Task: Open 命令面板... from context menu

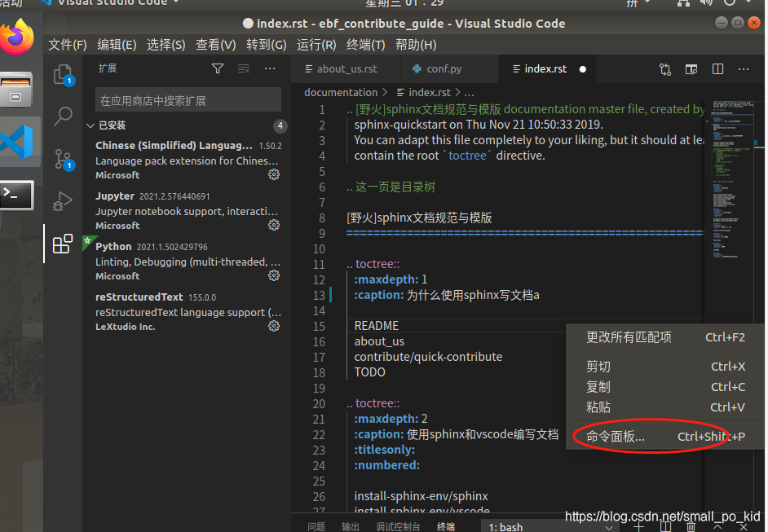Action: [665, 437]
